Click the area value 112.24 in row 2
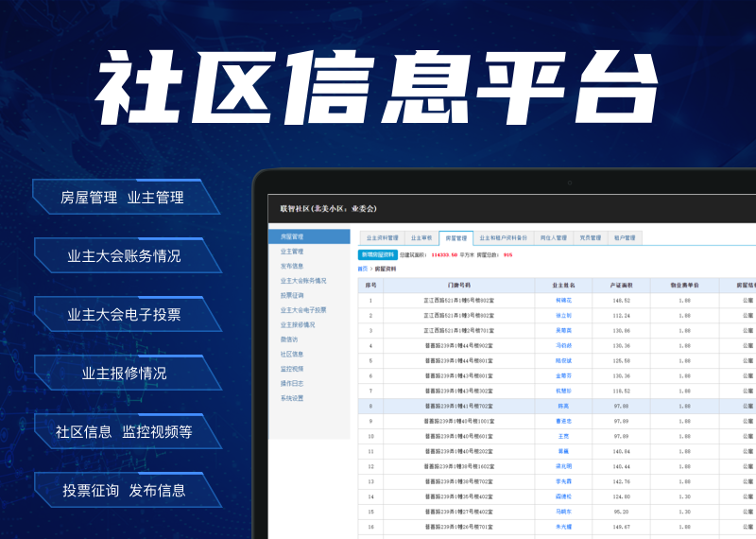 [x=621, y=316]
